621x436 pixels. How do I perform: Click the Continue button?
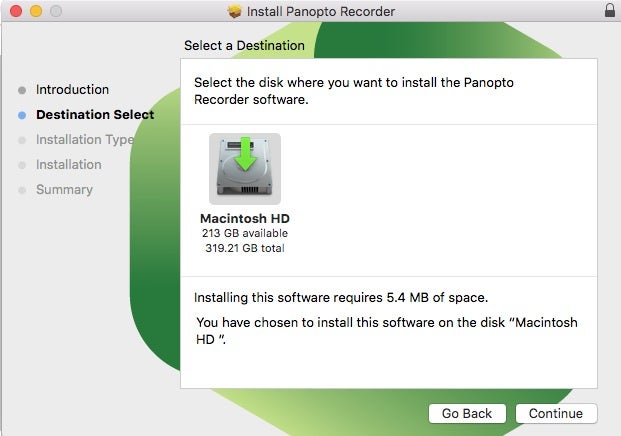pos(556,413)
